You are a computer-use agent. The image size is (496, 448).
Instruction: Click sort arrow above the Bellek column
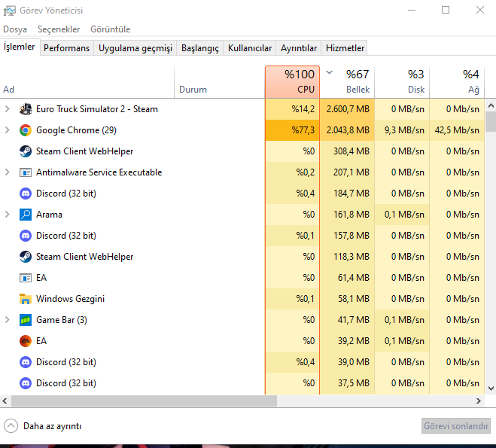click(330, 72)
